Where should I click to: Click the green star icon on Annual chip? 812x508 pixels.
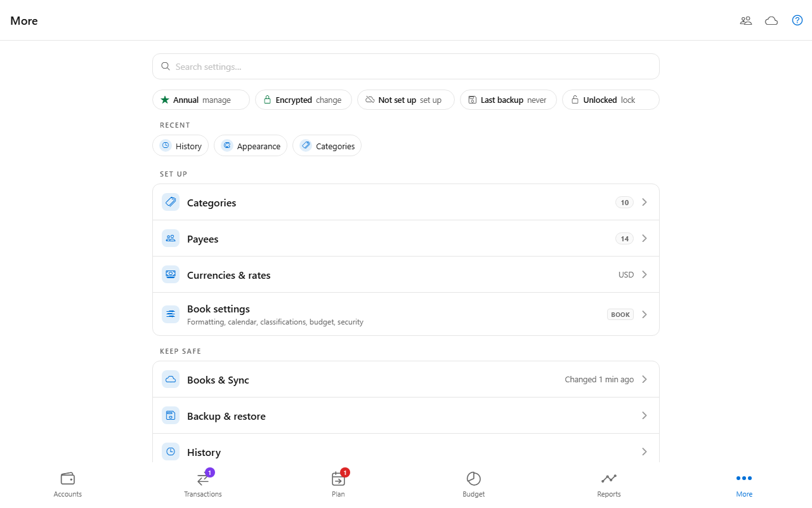(165, 100)
